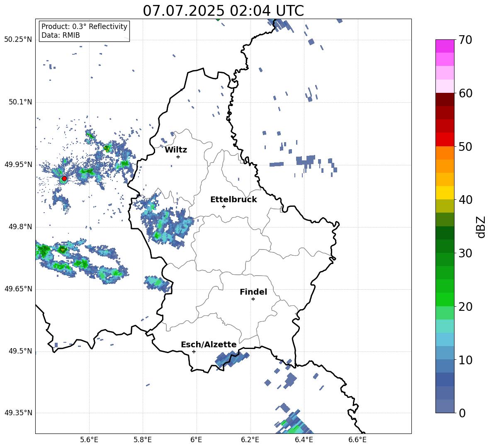Click the 5.6°E longitude label
This screenshot has width=491, height=448.
(x=89, y=440)
